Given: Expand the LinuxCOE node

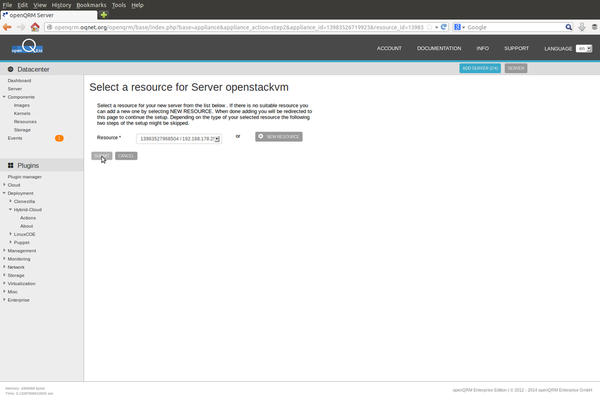Looking at the screenshot, I should pyautogui.click(x=10, y=234).
